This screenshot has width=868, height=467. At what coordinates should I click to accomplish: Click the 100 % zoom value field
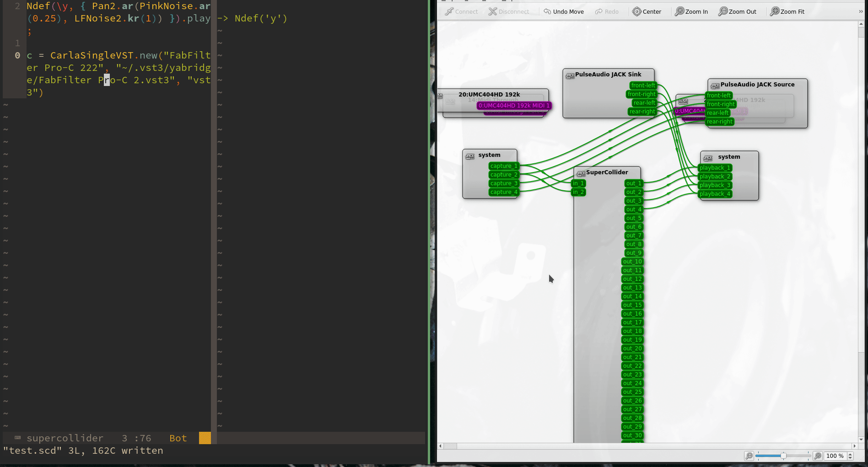(835, 456)
